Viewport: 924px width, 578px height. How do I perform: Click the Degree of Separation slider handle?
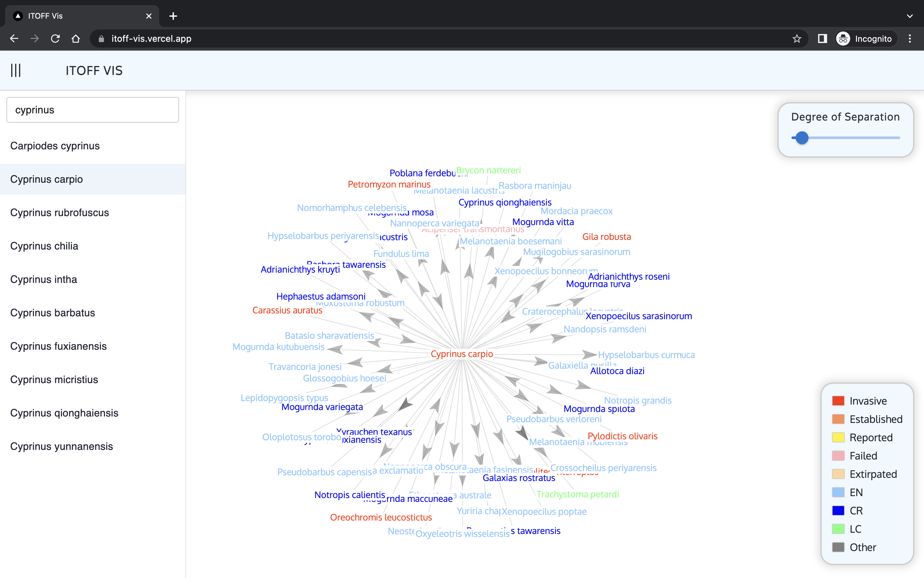(x=802, y=138)
